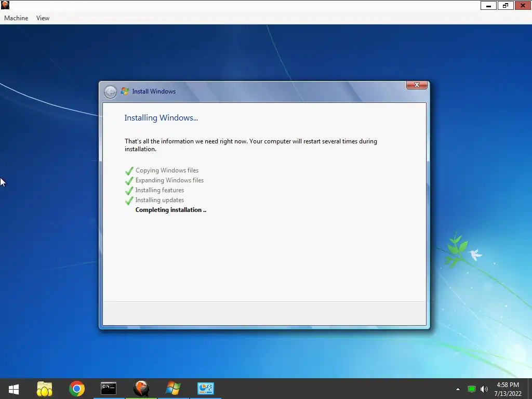
Task: Close the Install Windows dialog
Action: tap(417, 85)
